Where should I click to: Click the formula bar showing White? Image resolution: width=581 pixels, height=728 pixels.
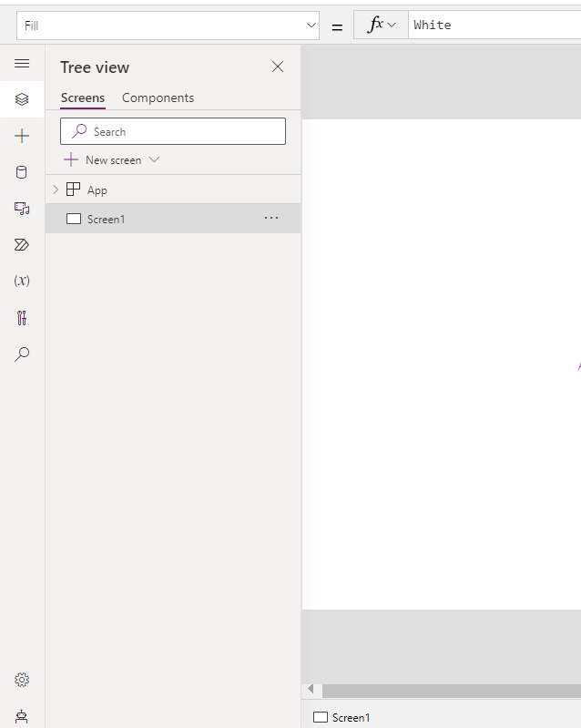pos(494,25)
